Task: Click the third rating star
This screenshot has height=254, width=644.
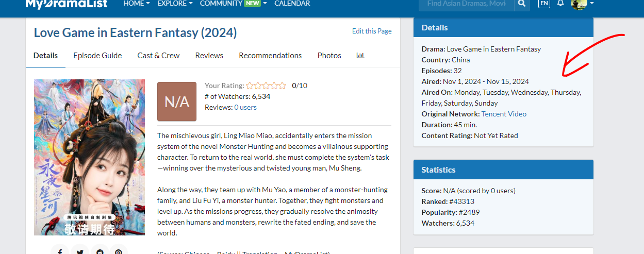Action: 266,86
